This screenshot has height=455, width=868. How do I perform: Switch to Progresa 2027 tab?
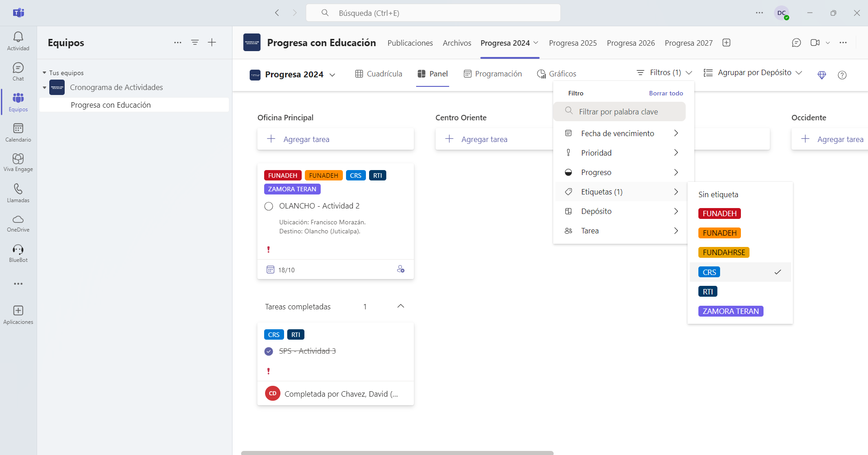(688, 43)
